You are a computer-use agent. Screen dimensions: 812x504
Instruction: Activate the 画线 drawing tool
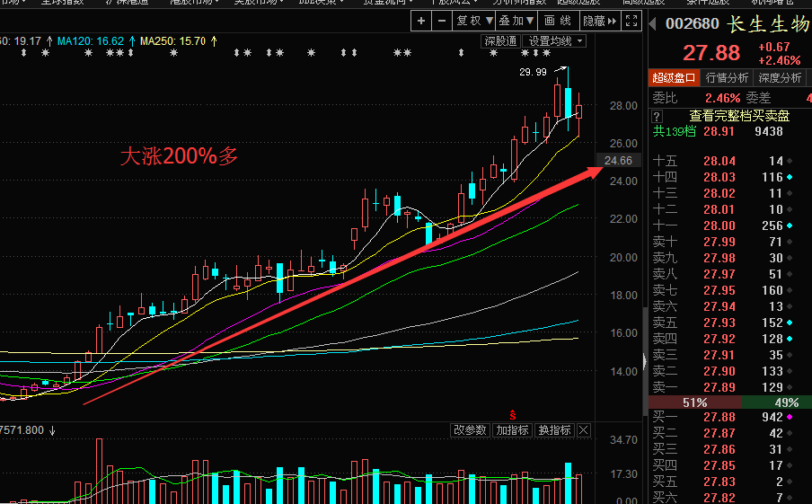coord(558,21)
